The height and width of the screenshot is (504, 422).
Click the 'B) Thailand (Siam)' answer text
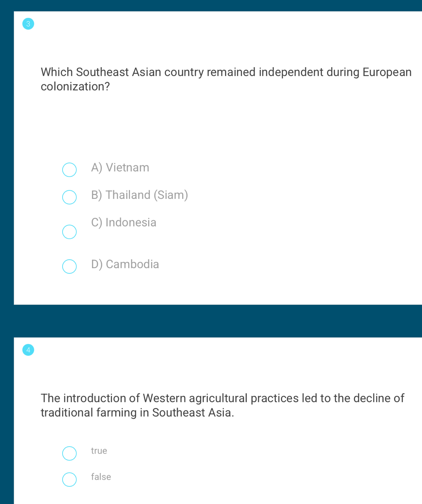139,195
